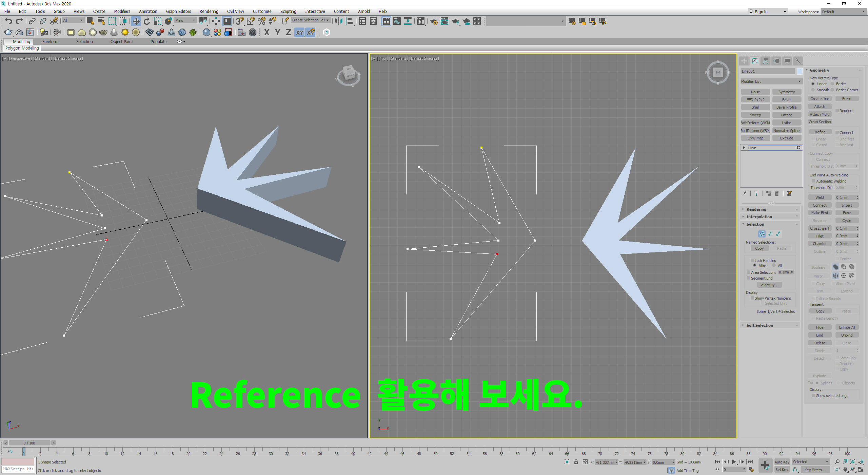Choose the Segment sub-object selection icon
This screenshot has height=475, width=868.
point(770,234)
